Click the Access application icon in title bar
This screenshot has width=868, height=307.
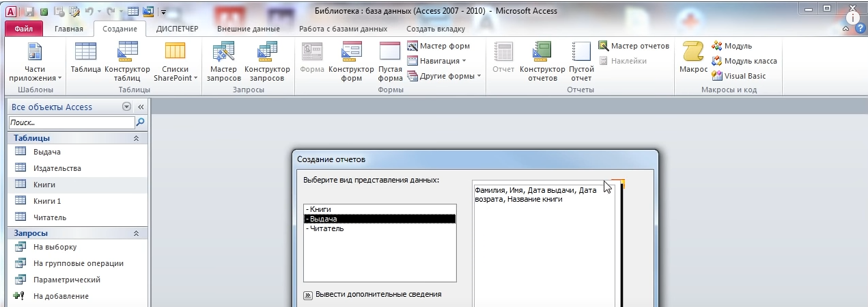(11, 11)
